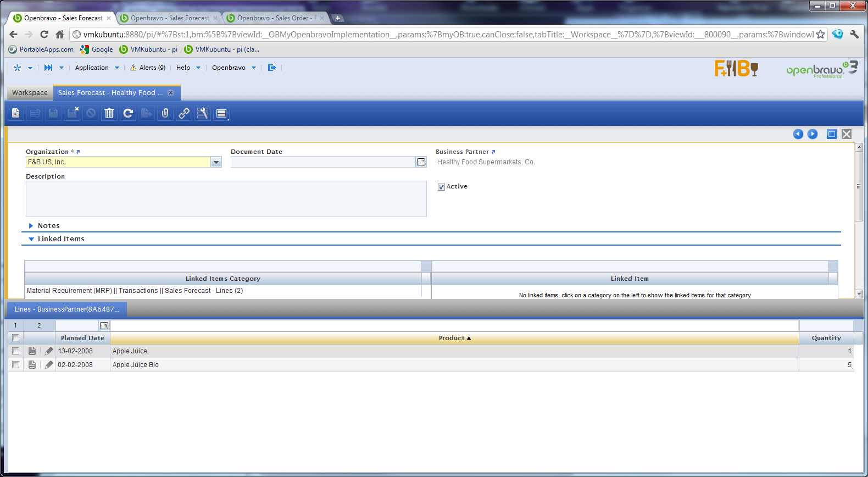This screenshot has height=477, width=868.
Task: Edit the Apple Juice row with pencil icon
Action: click(49, 351)
